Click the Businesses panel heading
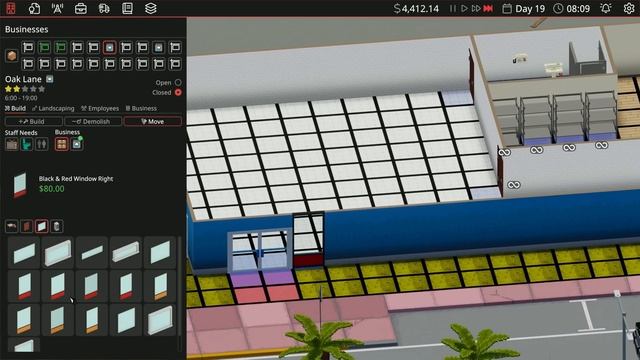 click(x=27, y=29)
